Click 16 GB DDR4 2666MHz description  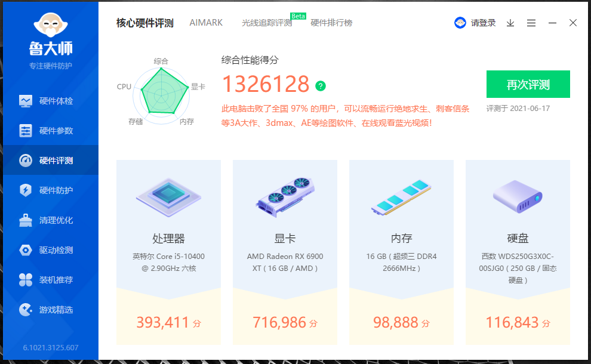401,263
